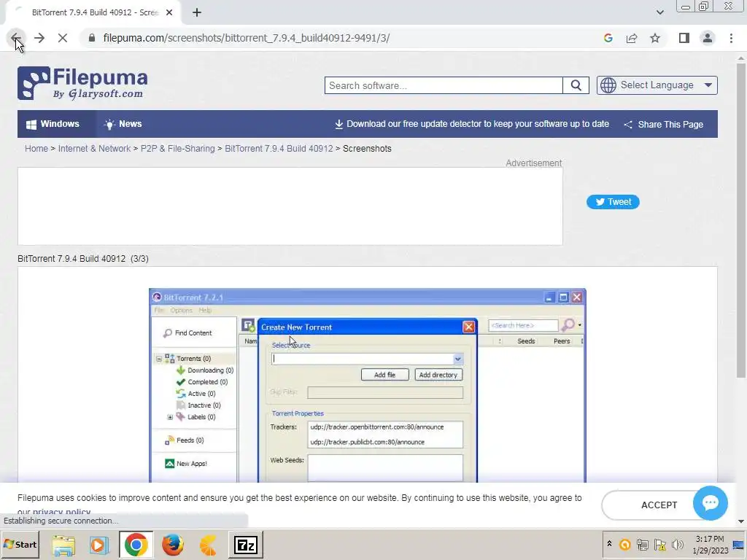Accept the cookie notice
747x560 pixels.
(659, 505)
